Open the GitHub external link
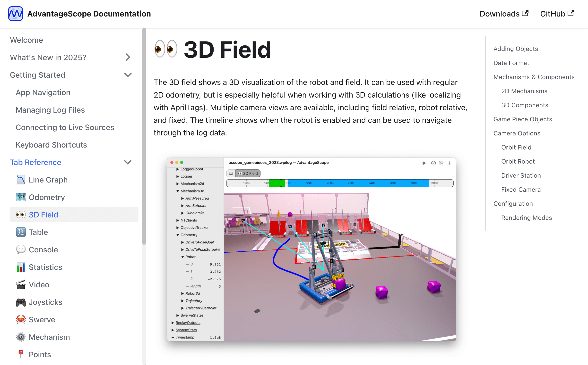The height and width of the screenshot is (365, 588). (x=557, y=14)
